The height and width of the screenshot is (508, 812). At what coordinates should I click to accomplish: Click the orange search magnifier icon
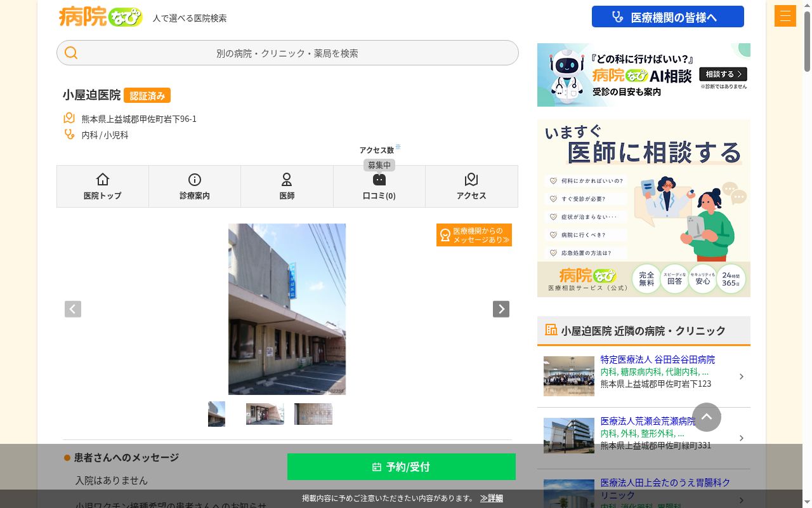point(71,53)
